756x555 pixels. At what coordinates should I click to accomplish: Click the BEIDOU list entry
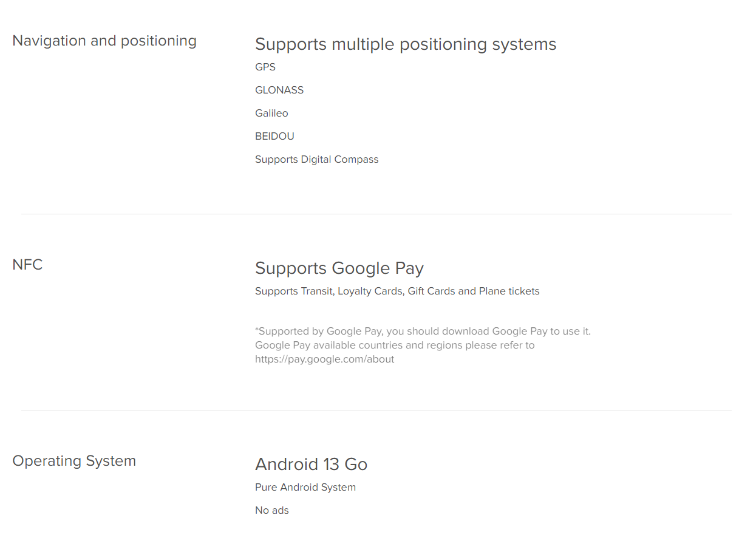pyautogui.click(x=274, y=136)
